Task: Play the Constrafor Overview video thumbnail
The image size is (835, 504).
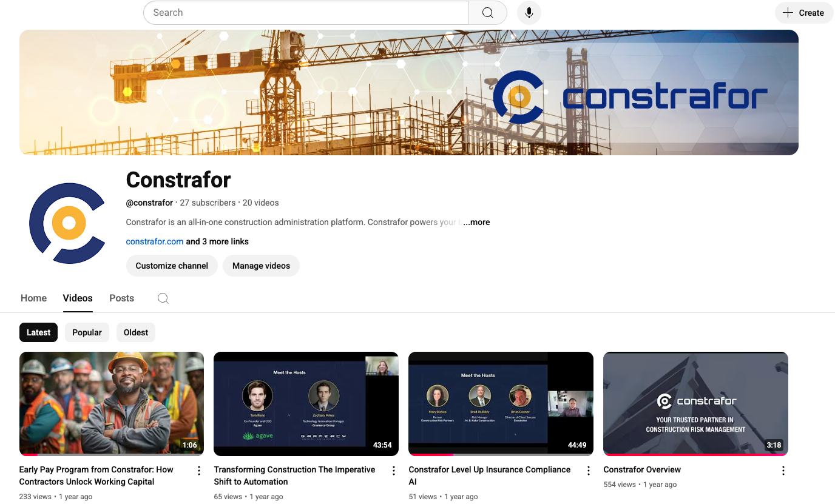Action: pos(695,403)
